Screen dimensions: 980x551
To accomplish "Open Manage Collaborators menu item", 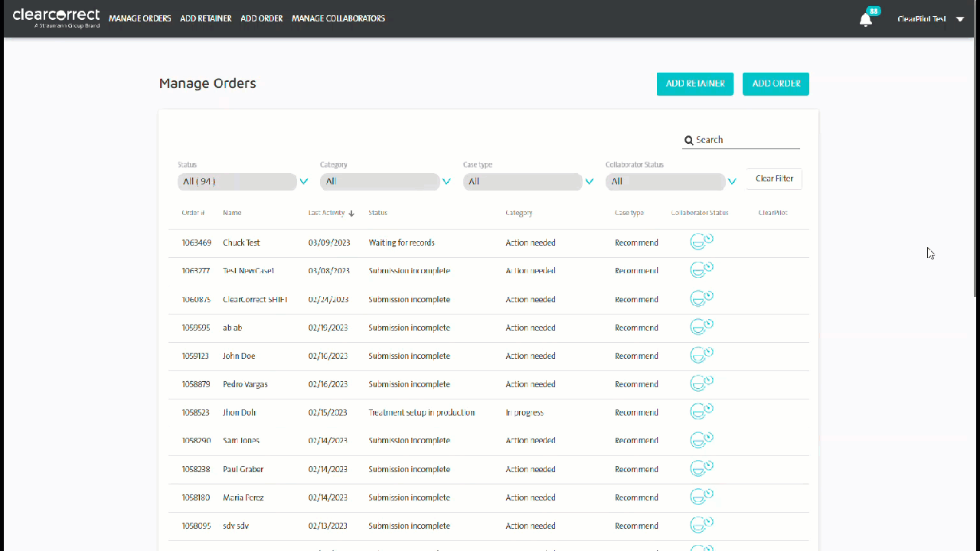I will click(338, 18).
